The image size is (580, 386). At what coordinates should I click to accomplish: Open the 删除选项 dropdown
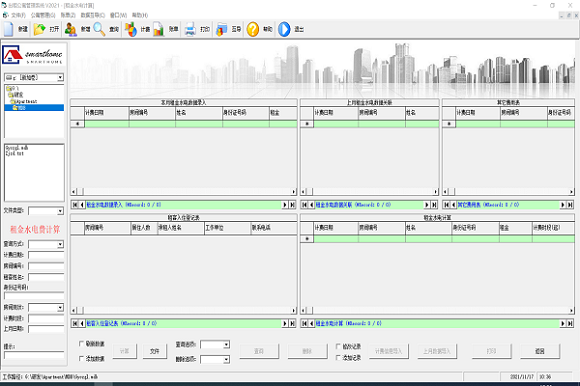tap(226, 359)
